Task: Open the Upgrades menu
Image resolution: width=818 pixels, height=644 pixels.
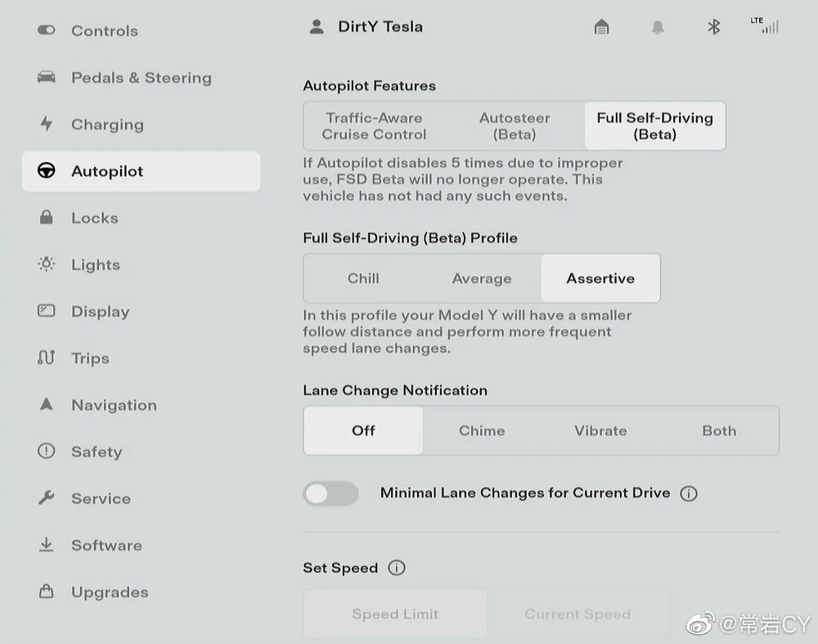Action: [141, 592]
